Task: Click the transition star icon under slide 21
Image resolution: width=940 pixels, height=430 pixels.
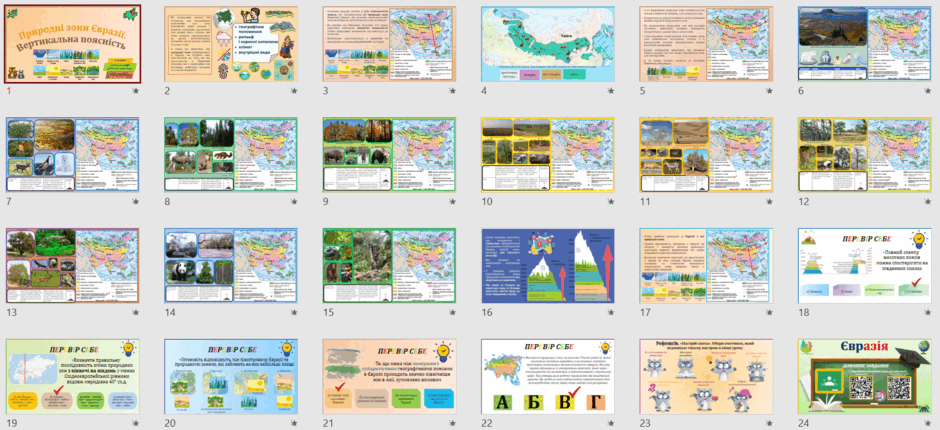Action: coord(453,423)
